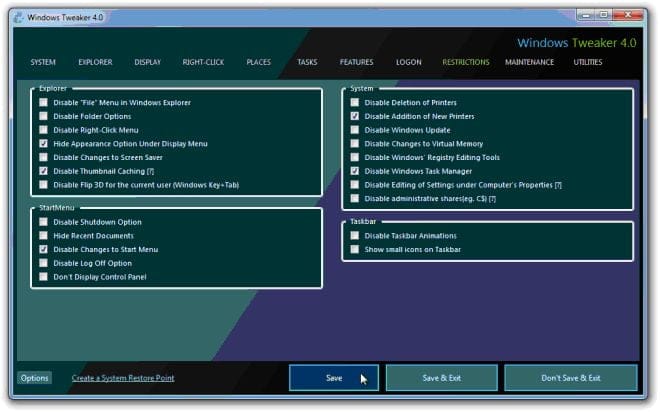Select the PLACES tab
The image size is (660, 412).
258,62
